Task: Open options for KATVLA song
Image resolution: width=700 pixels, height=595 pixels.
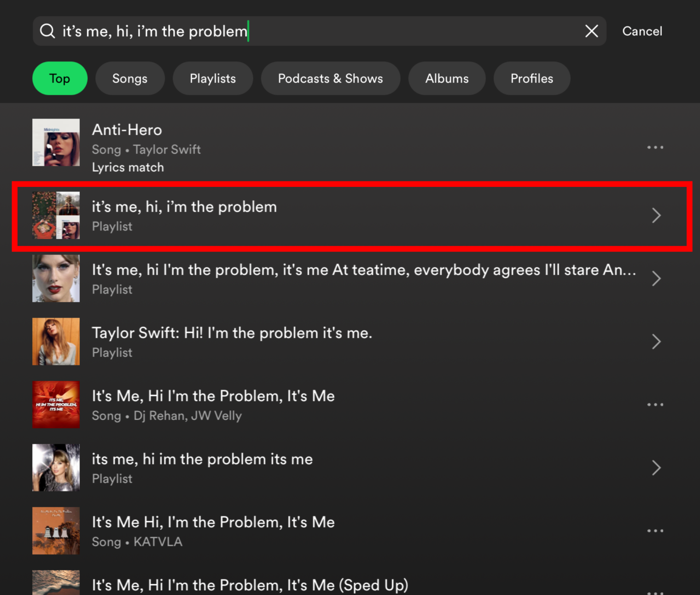Action: pos(655,530)
